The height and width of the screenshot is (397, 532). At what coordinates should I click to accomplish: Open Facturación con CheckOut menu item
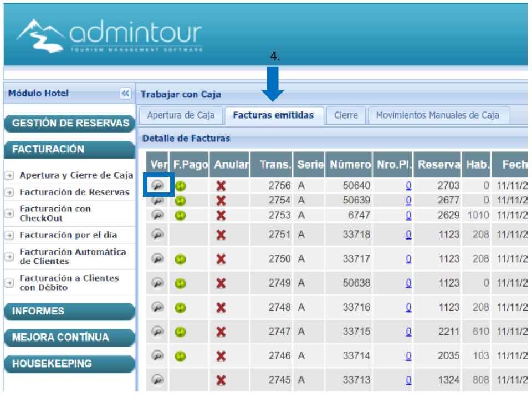tap(55, 213)
